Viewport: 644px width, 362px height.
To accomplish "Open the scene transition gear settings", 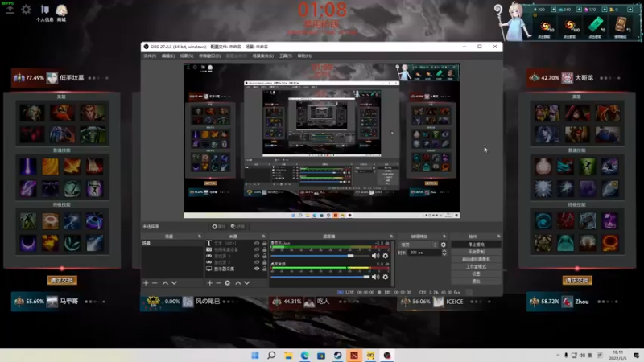I will (x=444, y=245).
